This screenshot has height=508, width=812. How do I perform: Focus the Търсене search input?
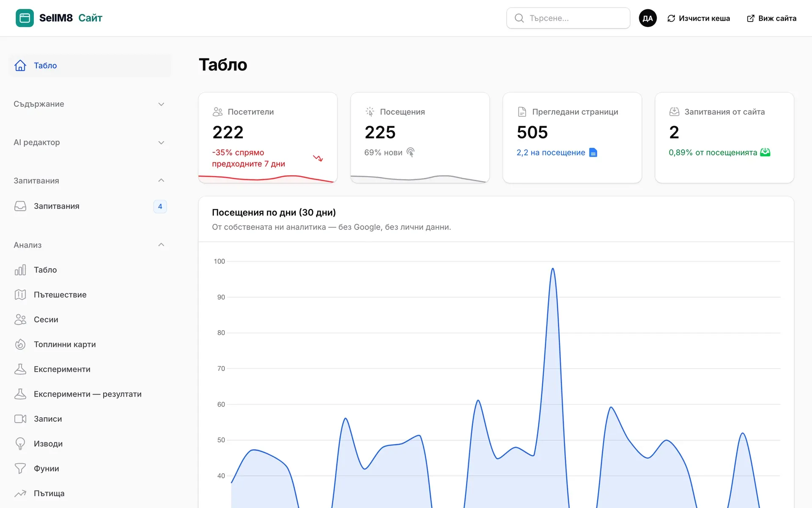568,18
